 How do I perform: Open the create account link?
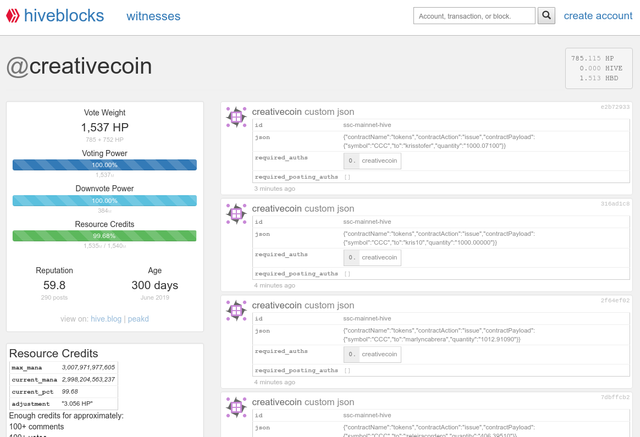597,16
